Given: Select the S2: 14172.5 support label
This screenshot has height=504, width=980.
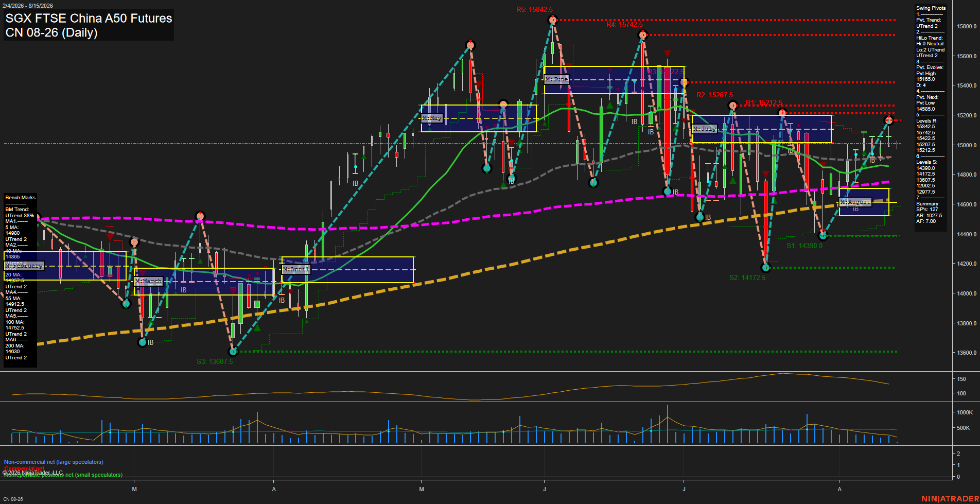Looking at the screenshot, I should pos(747,278).
